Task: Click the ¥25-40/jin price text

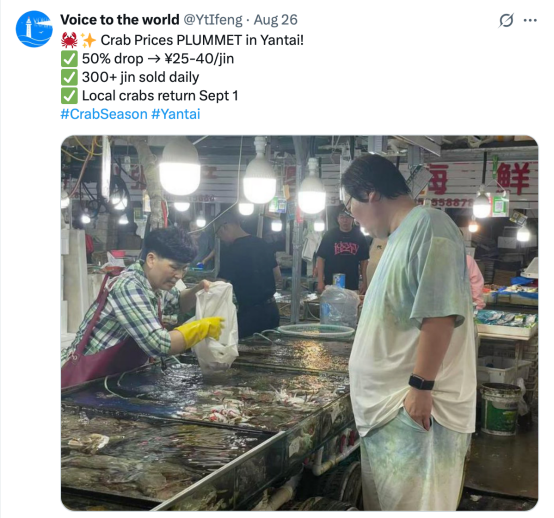Action: pos(199,59)
